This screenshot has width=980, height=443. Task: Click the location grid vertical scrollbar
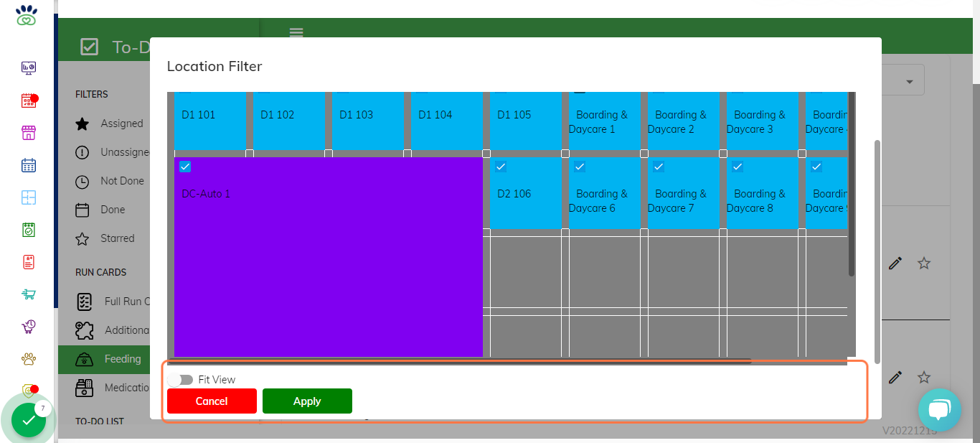852,184
